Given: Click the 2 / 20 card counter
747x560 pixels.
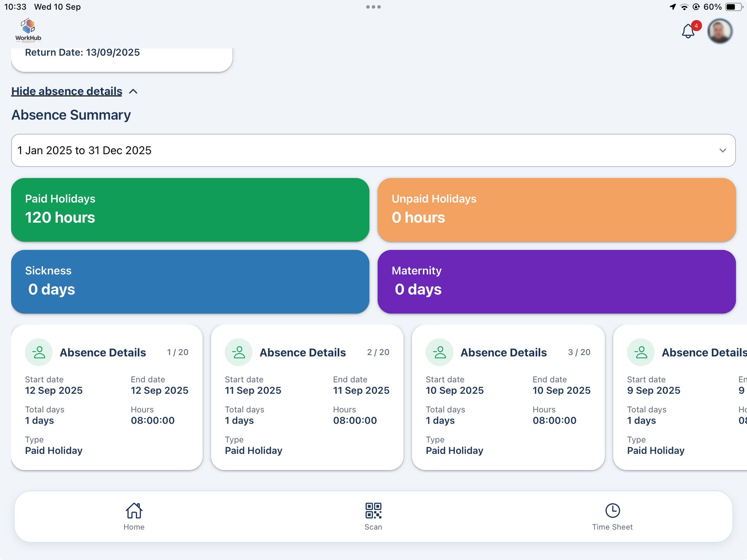Looking at the screenshot, I should (x=378, y=352).
